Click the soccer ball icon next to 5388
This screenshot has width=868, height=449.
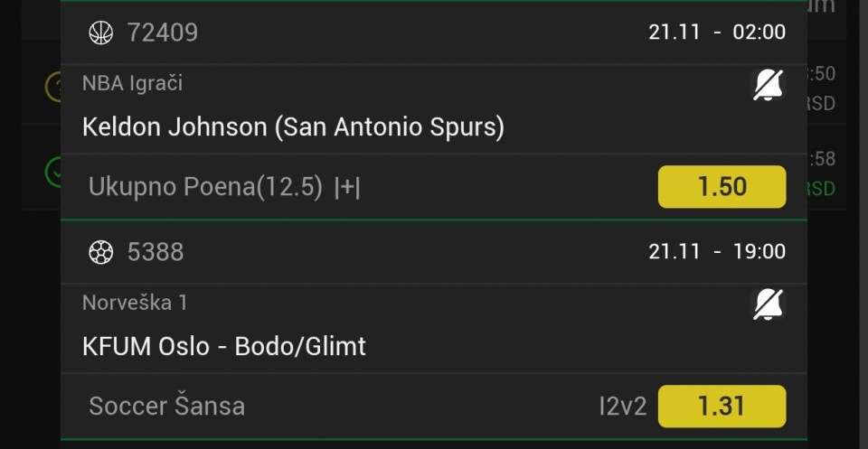(x=100, y=252)
